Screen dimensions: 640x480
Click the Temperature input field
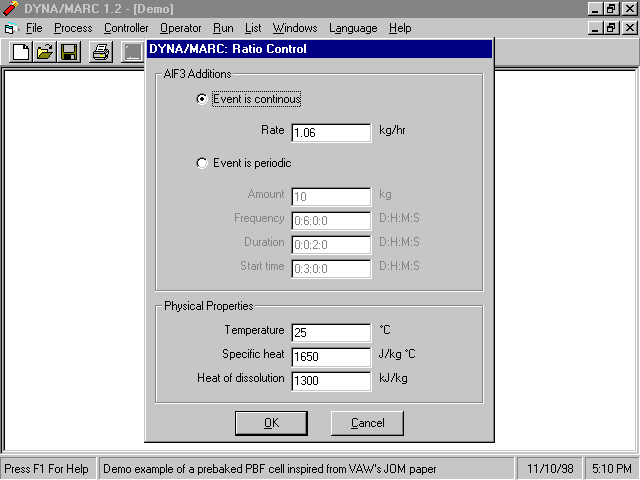click(x=331, y=333)
